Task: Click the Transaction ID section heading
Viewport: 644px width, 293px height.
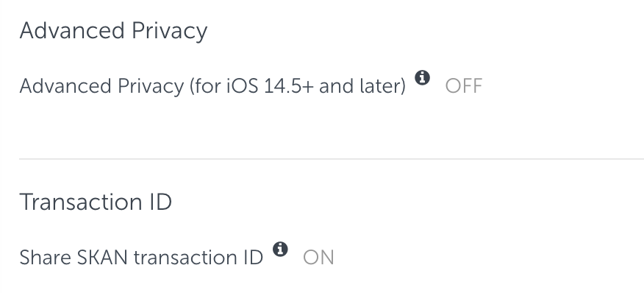Action: click(96, 202)
